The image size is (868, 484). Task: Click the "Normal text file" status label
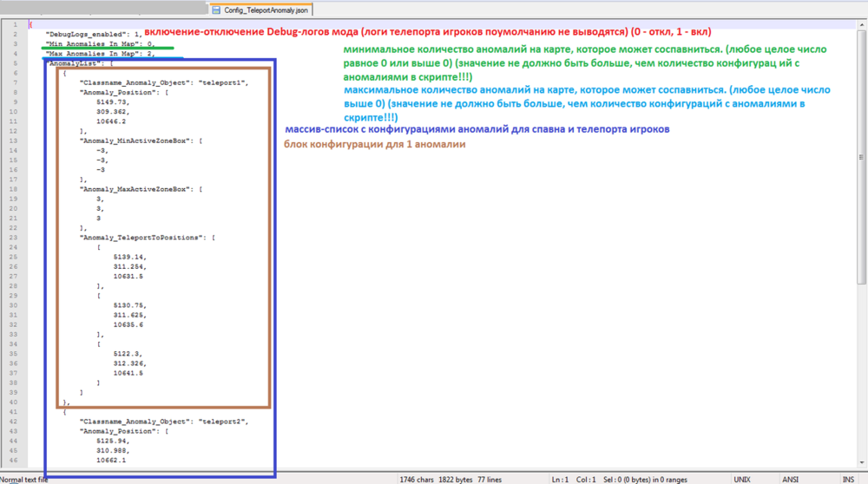(24, 480)
